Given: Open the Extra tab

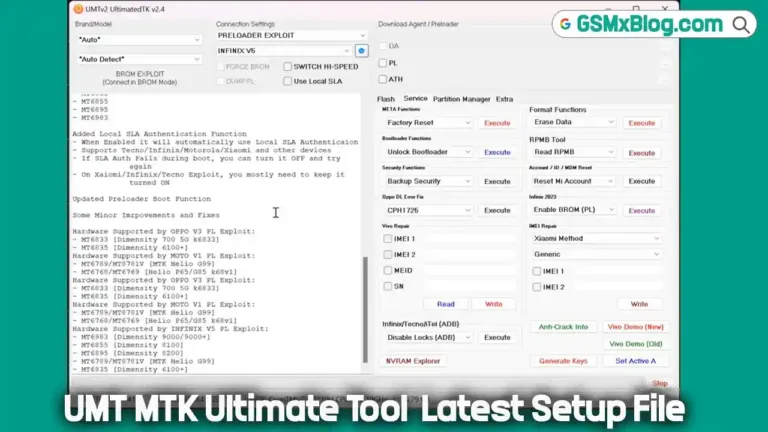Looking at the screenshot, I should pyautogui.click(x=504, y=99).
